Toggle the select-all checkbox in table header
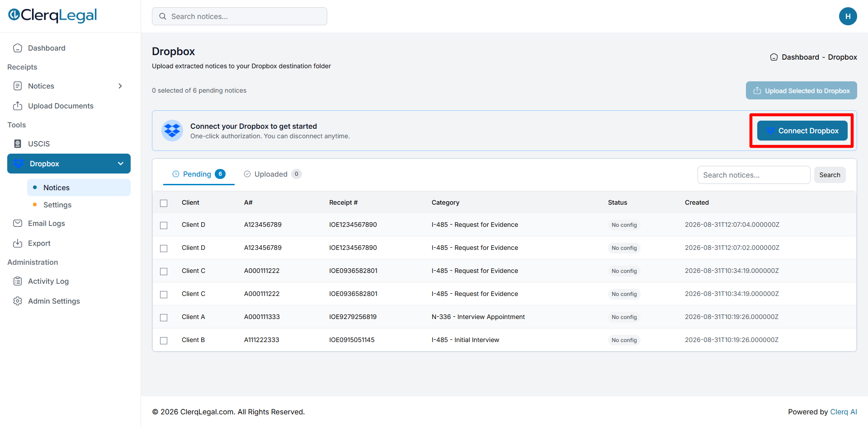The height and width of the screenshot is (427, 868). pos(164,203)
